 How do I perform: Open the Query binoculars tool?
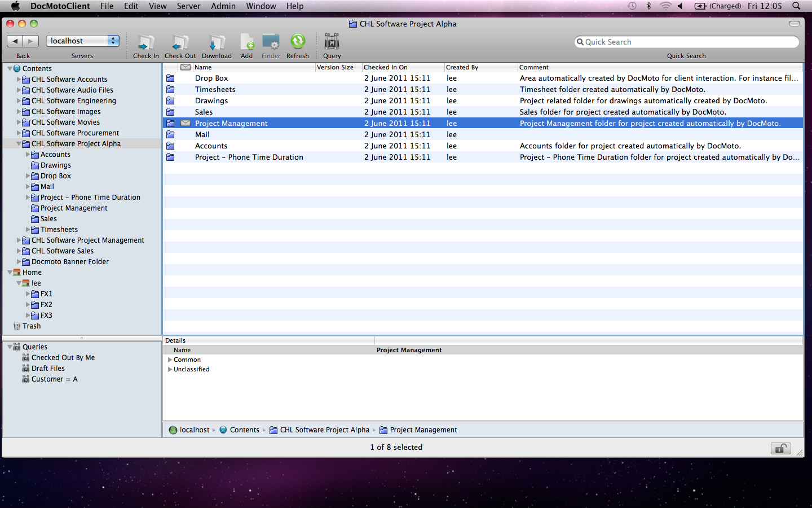332,42
